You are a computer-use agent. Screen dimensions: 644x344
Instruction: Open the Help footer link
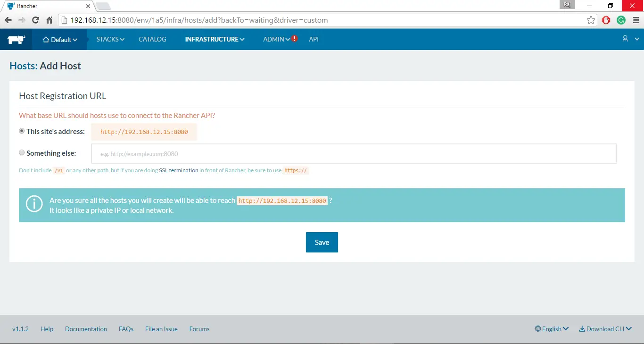[47, 329]
